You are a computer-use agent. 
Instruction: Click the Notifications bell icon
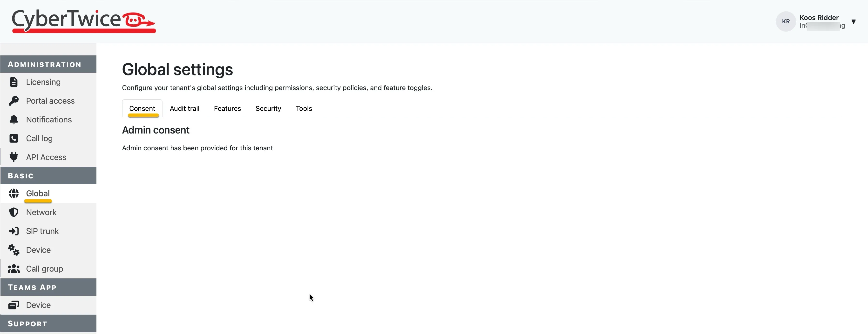14,120
